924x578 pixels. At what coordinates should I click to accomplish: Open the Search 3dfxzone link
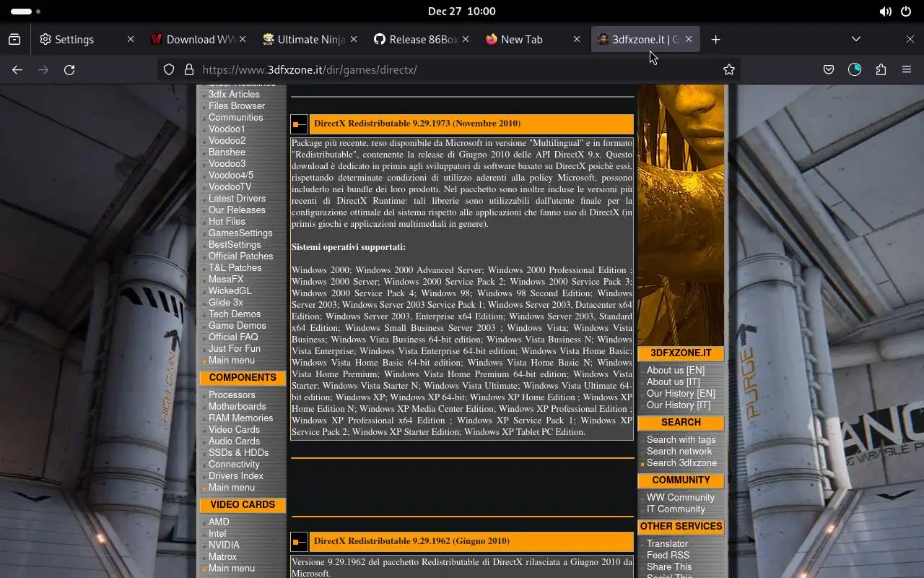[x=681, y=463]
